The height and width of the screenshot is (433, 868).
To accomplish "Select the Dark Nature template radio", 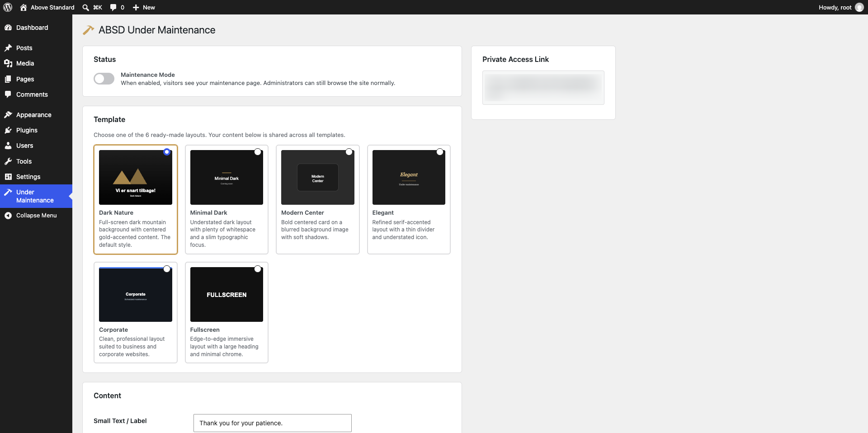I will (x=167, y=152).
